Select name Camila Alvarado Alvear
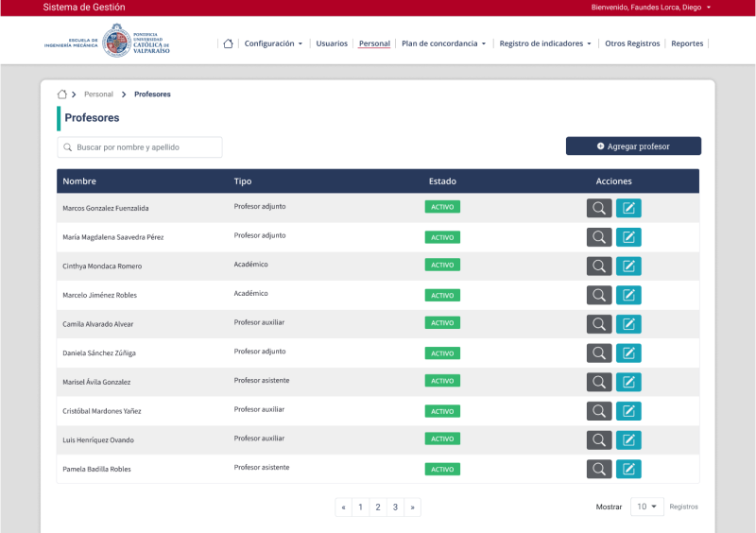Screen dimensions: 756x533 point(98,324)
